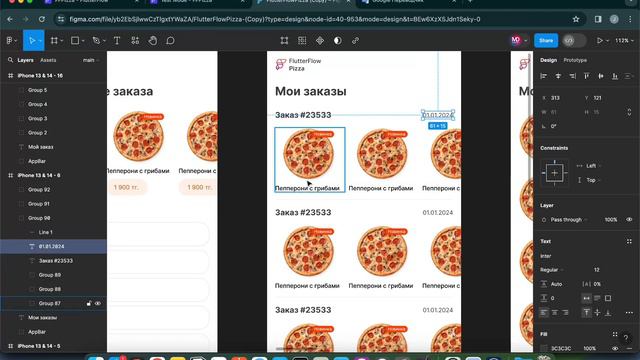The height and width of the screenshot is (360, 640).
Task: Select the Pen tool
Action: [x=96, y=40]
